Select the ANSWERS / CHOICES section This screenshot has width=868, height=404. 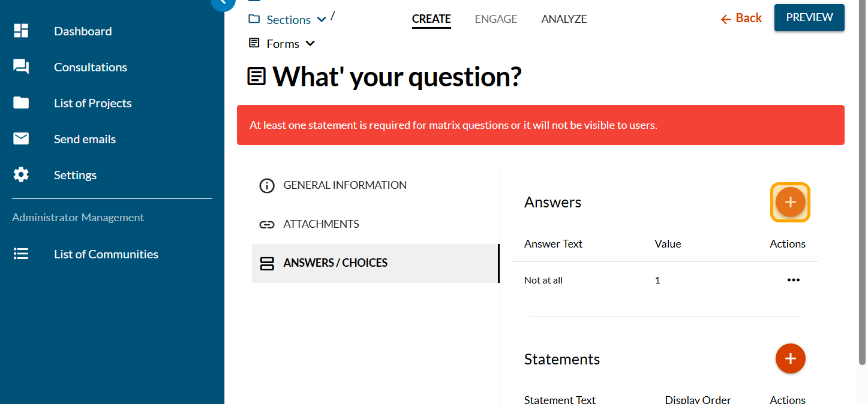click(x=335, y=263)
